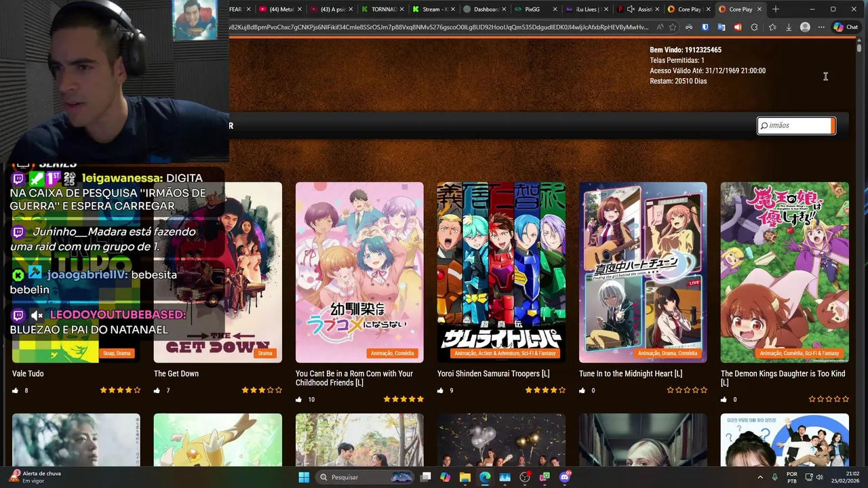Click The Demon Kings Daughter is Too Kind title
The width and height of the screenshot is (868, 488).
[783, 378]
